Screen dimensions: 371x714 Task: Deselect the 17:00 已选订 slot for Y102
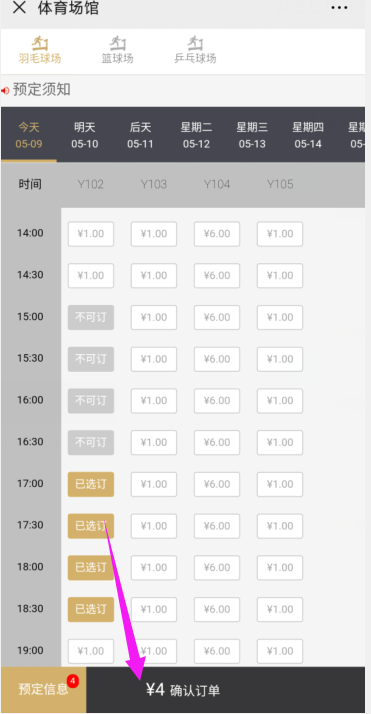[x=91, y=484]
